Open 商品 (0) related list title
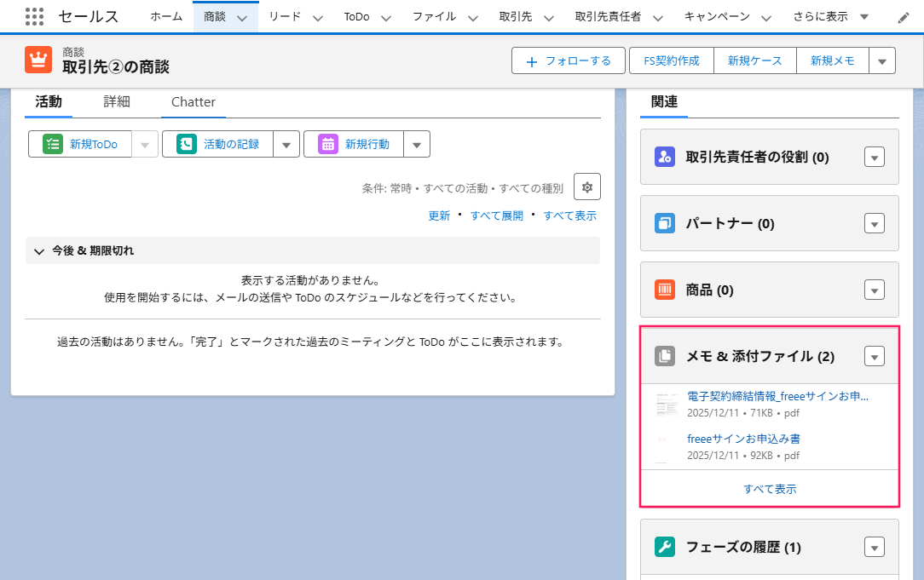This screenshot has width=924, height=580. 709,290
